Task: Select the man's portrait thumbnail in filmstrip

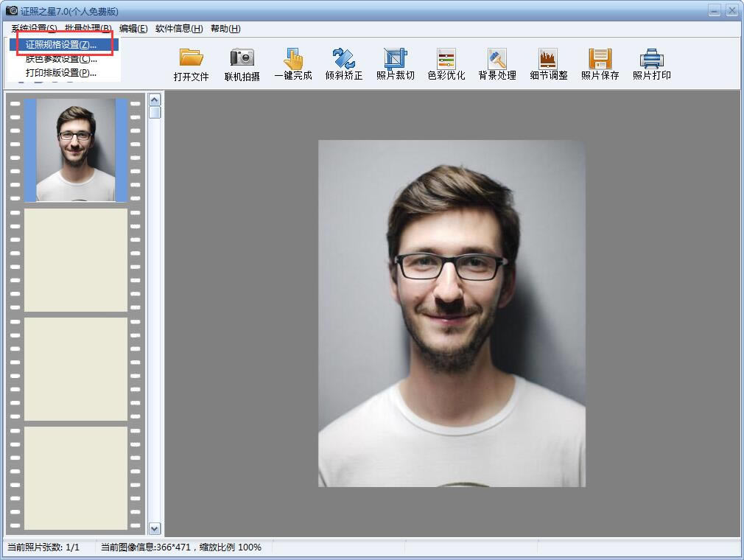Action: (x=76, y=150)
